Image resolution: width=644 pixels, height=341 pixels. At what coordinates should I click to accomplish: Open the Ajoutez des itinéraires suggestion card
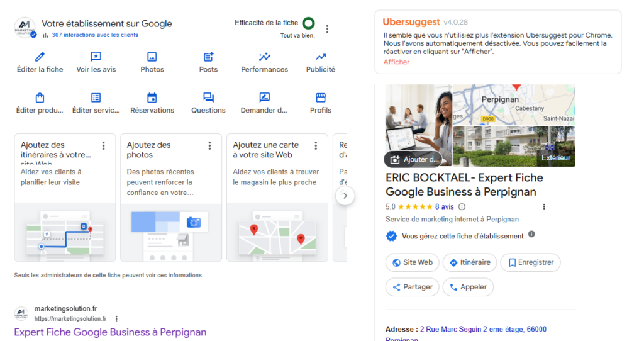click(x=65, y=198)
